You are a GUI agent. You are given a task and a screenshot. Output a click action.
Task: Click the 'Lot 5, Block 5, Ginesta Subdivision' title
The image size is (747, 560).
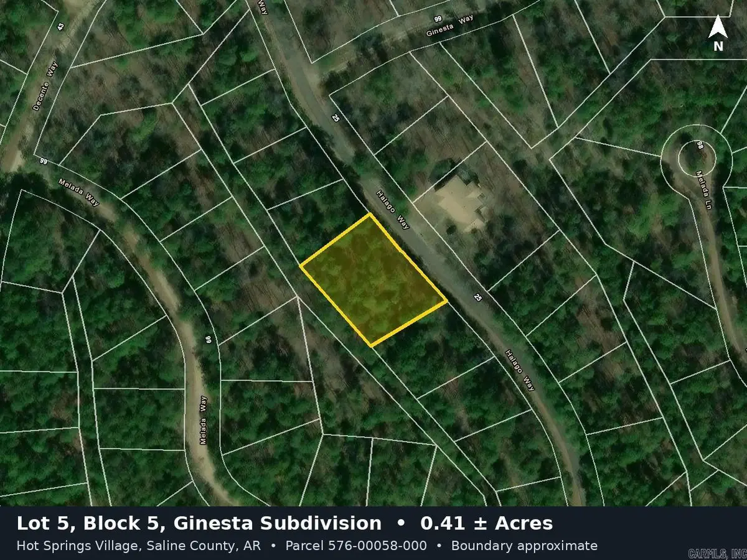[x=199, y=523]
